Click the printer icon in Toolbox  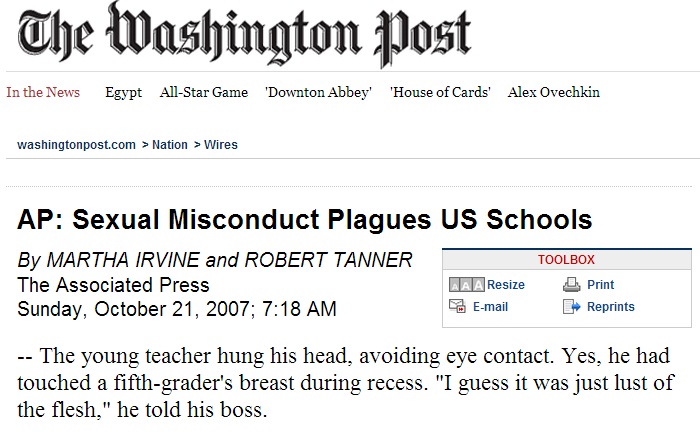pyautogui.click(x=571, y=284)
